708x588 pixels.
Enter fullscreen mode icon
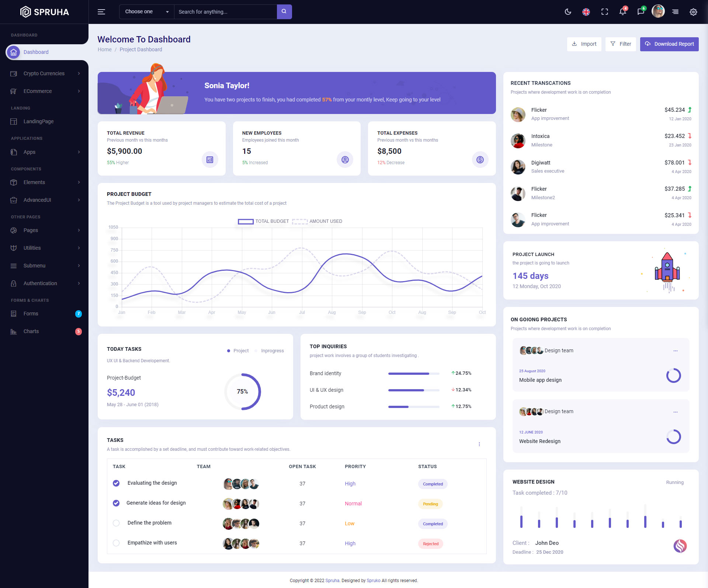(604, 12)
